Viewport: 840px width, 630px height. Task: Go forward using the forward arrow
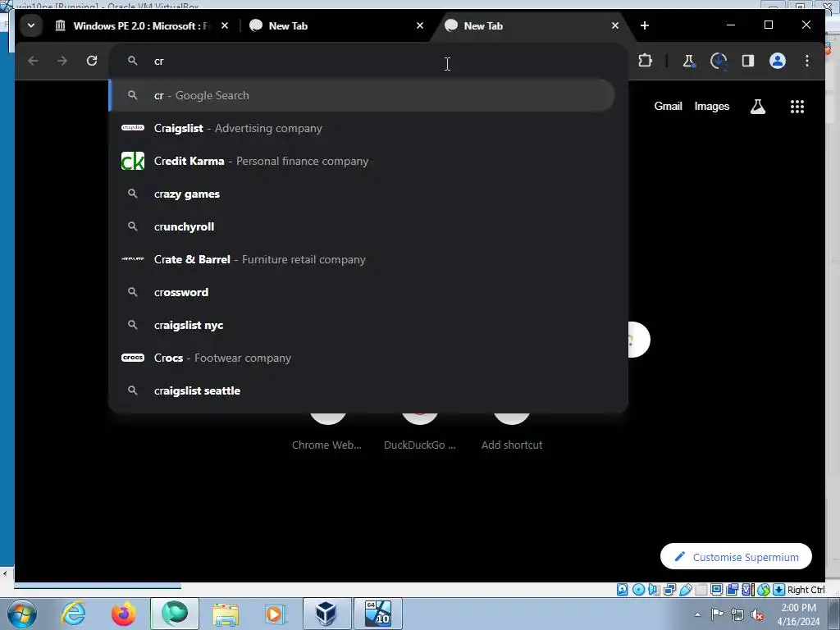62,61
